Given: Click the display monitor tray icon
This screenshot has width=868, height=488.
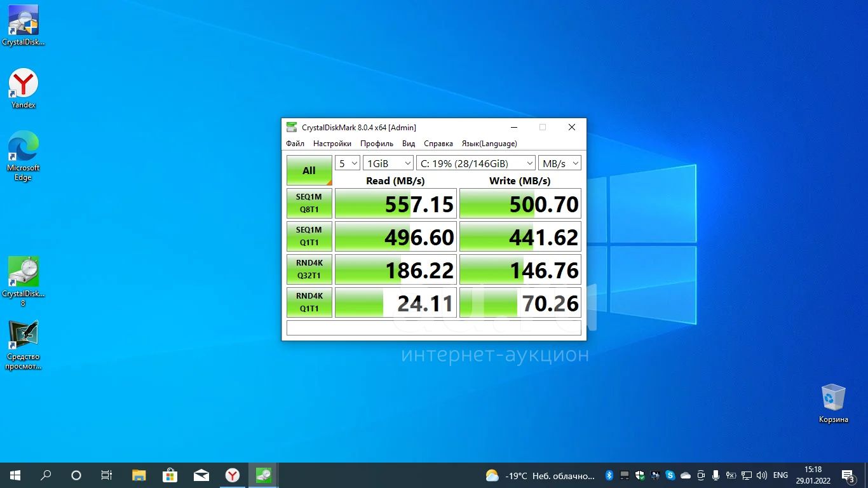Looking at the screenshot, I should tap(655, 475).
